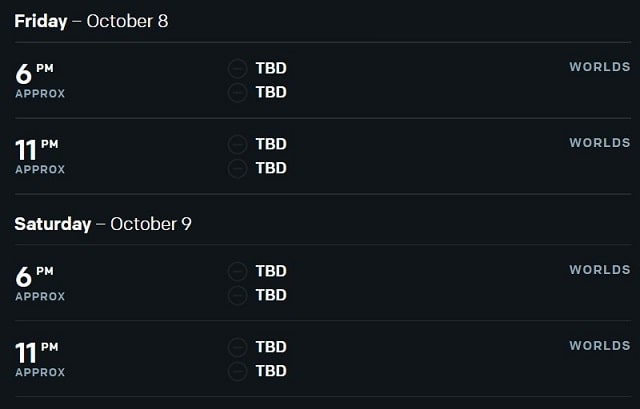Click the 11 PM approx time on Saturday

pyautogui.click(x=40, y=360)
